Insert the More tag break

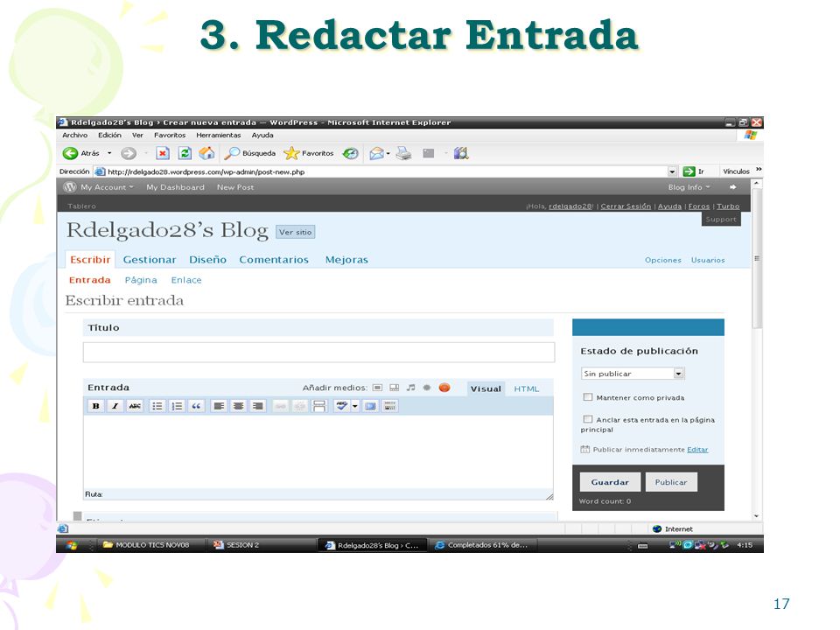pos(319,406)
